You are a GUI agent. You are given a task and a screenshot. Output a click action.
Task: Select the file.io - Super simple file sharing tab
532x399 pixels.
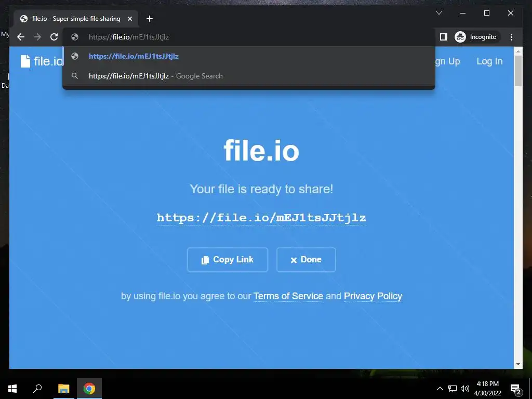tap(76, 19)
